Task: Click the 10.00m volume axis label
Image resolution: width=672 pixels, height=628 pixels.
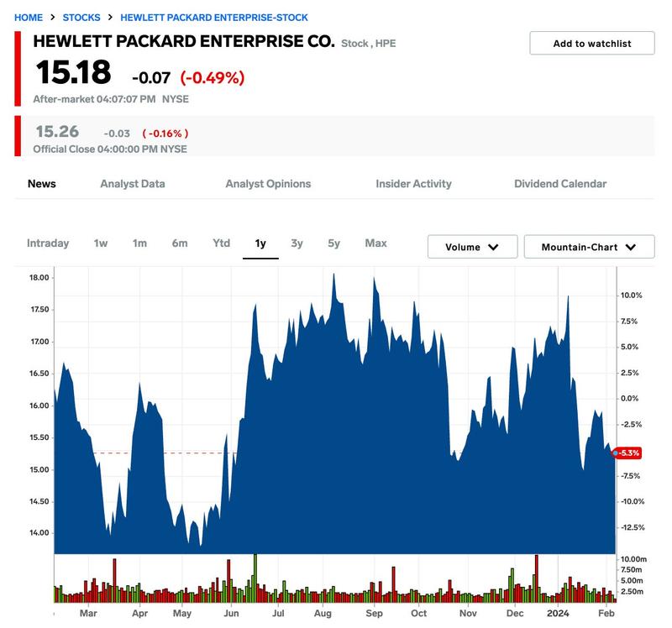Action: point(633,559)
